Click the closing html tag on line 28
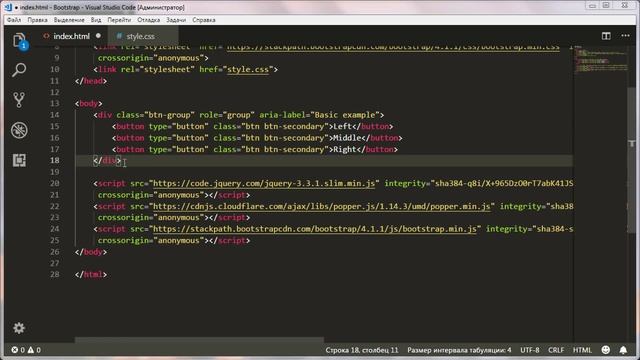 (x=91, y=274)
